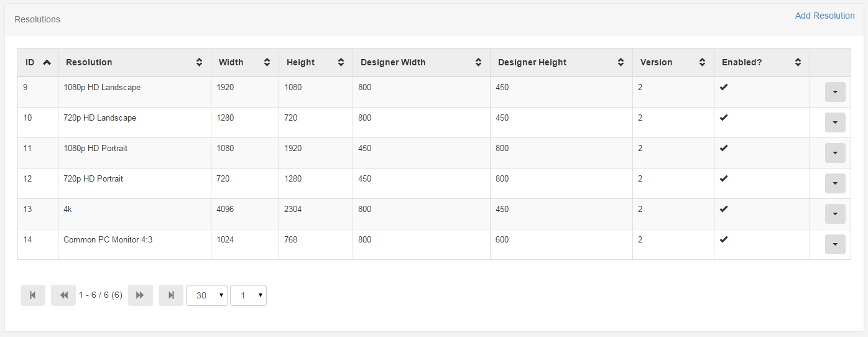
Task: Sort by Version column header
Action: tap(673, 62)
